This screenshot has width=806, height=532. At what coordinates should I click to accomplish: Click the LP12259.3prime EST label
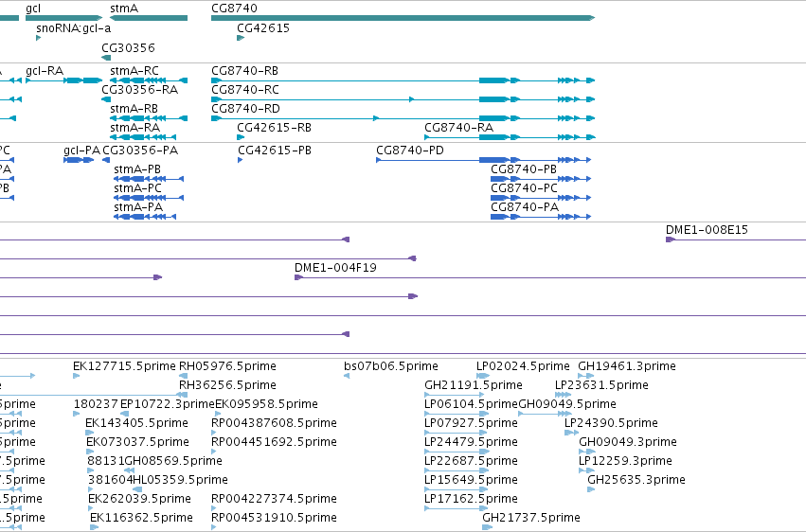[x=626, y=461]
